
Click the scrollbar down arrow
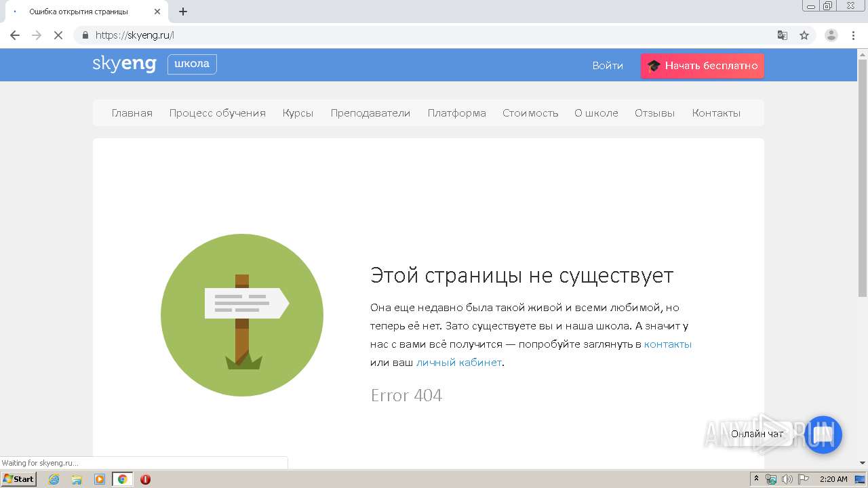(863, 463)
